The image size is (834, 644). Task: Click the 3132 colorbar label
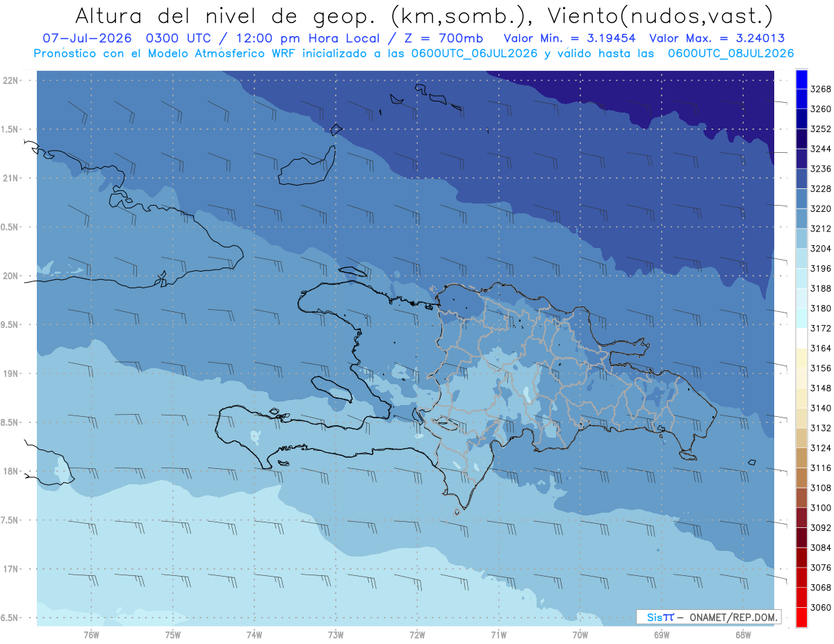tap(821, 428)
